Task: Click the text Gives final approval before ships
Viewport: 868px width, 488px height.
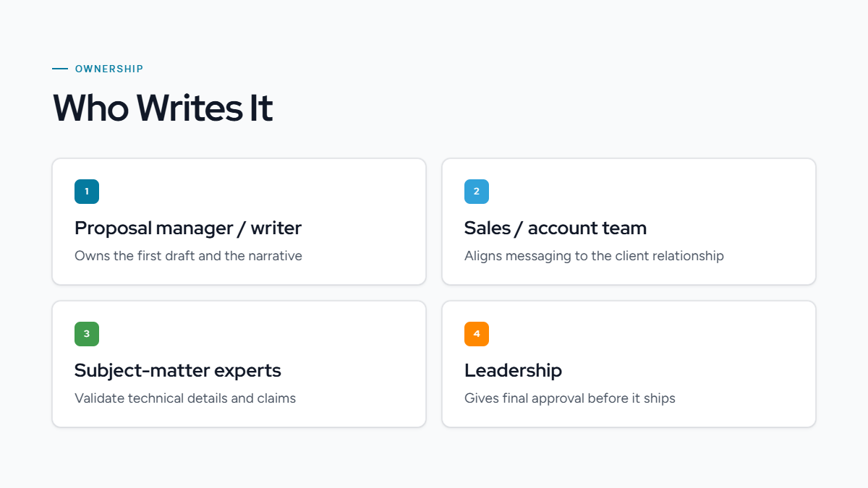Action: point(570,398)
